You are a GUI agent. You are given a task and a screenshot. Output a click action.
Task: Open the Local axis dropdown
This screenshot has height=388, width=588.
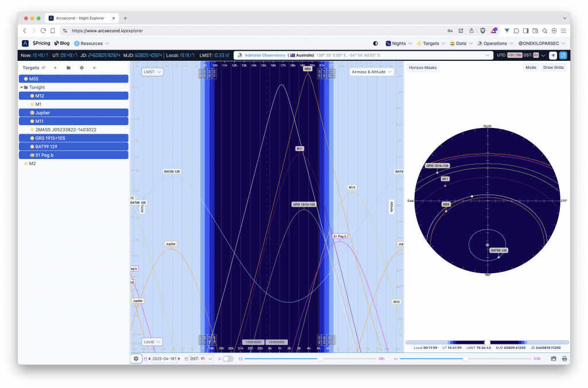tap(152, 342)
